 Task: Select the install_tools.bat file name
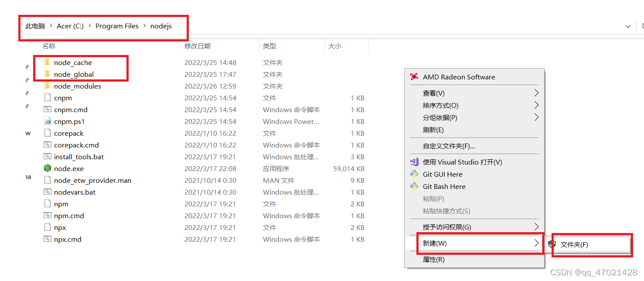pos(79,157)
